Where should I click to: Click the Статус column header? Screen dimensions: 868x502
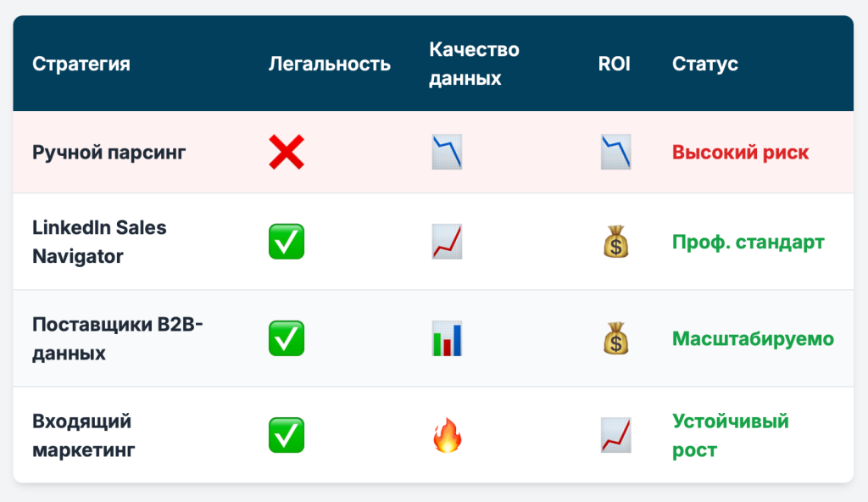pyautogui.click(x=704, y=64)
